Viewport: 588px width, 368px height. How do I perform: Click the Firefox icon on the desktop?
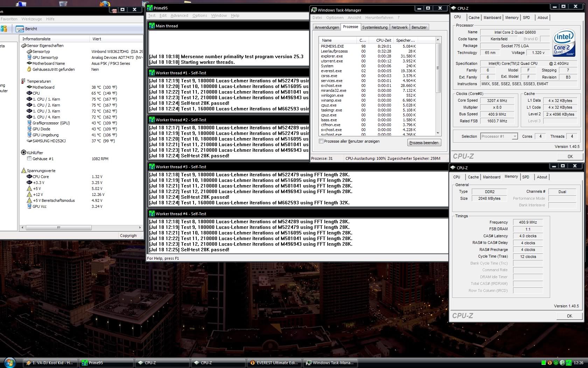104,4
